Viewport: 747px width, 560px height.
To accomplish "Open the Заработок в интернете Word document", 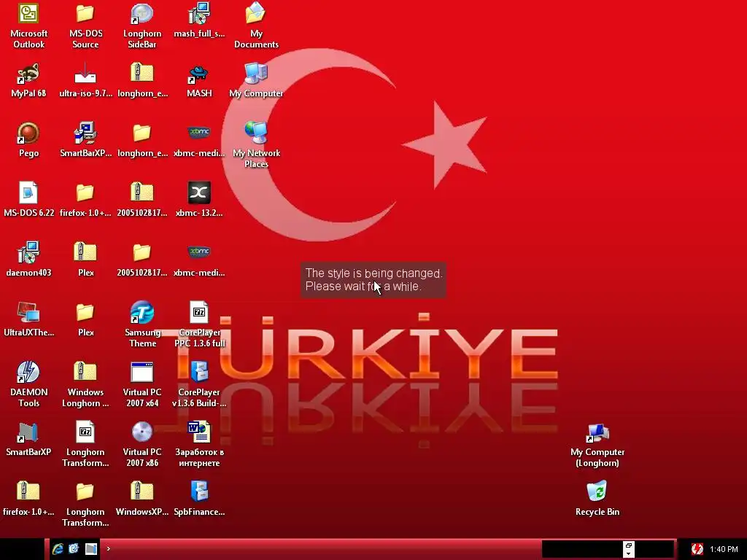I will (199, 432).
